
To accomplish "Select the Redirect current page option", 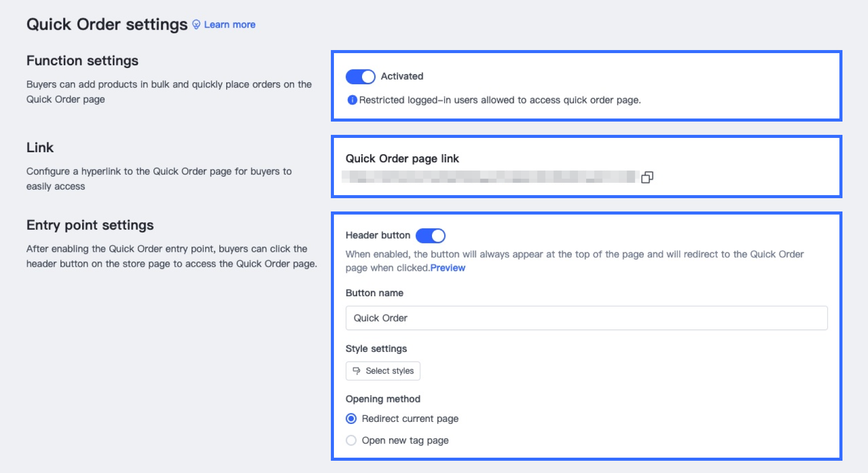I will tap(351, 419).
